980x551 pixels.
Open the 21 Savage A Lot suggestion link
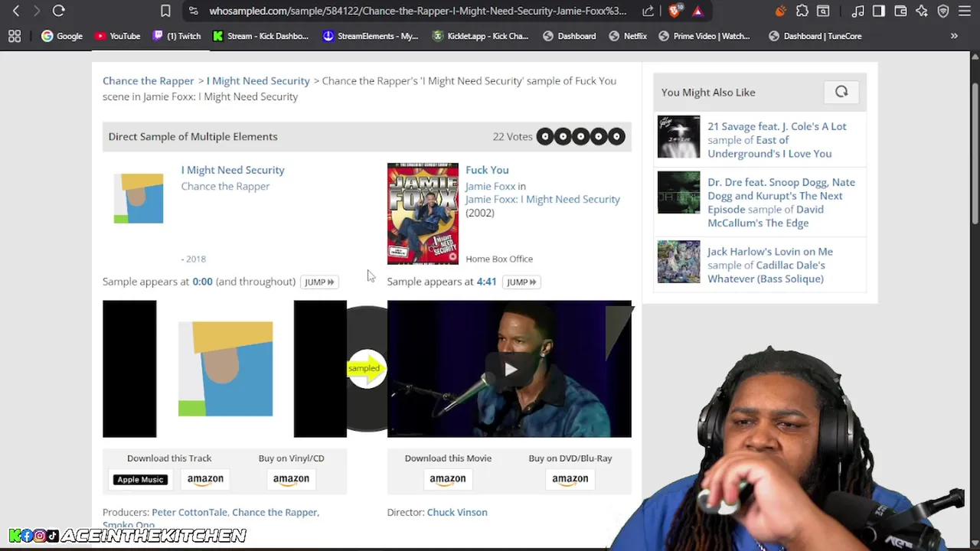[777, 140]
